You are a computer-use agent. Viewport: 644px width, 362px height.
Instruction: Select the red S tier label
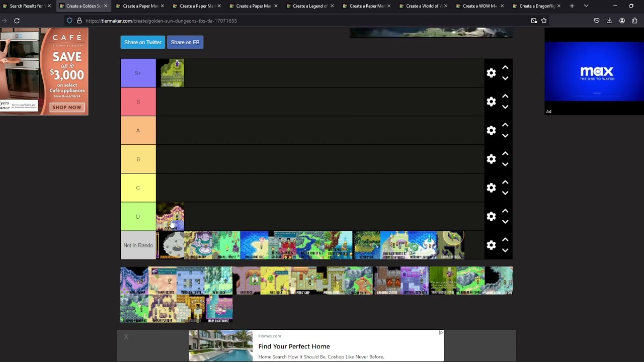[x=138, y=102]
